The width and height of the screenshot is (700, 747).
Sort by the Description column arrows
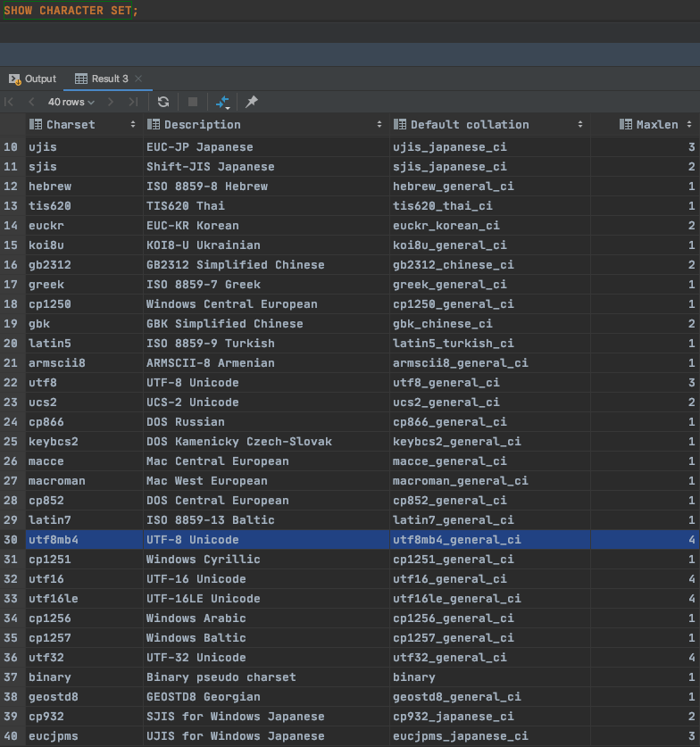[x=379, y=125]
